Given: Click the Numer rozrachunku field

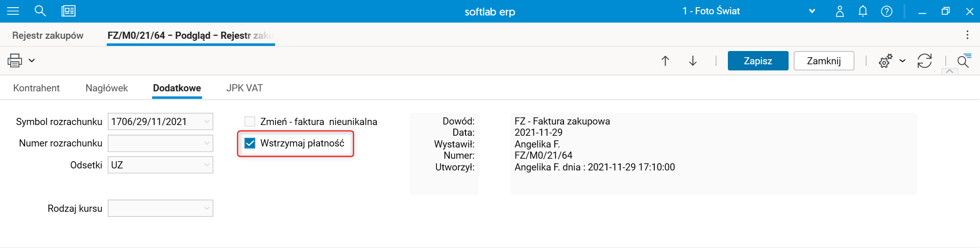Looking at the screenshot, I should [x=156, y=143].
